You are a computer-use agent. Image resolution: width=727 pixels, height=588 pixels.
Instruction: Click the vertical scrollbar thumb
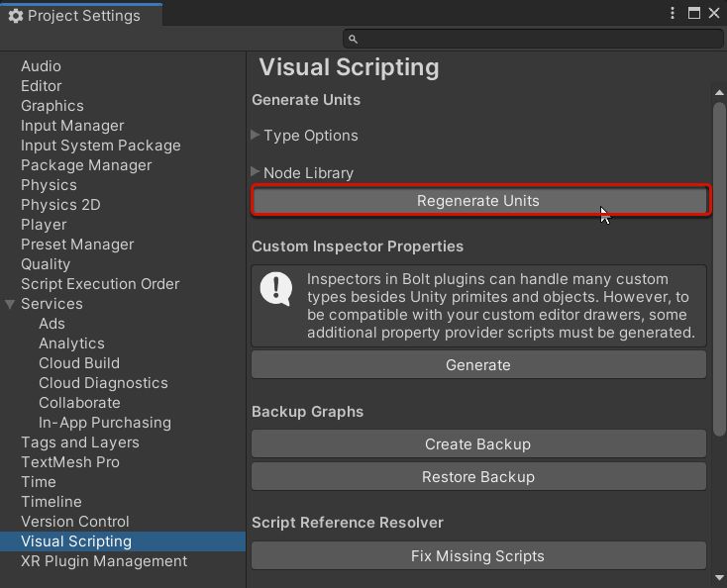[x=719, y=269]
